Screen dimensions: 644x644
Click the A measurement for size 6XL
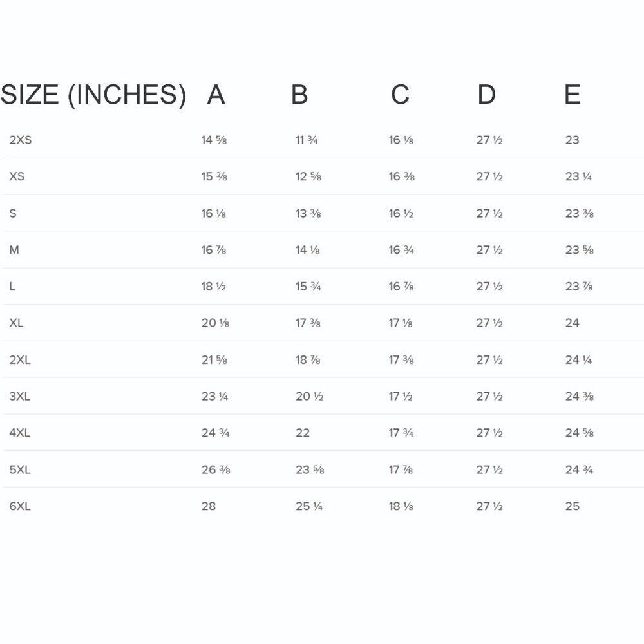[x=209, y=506]
